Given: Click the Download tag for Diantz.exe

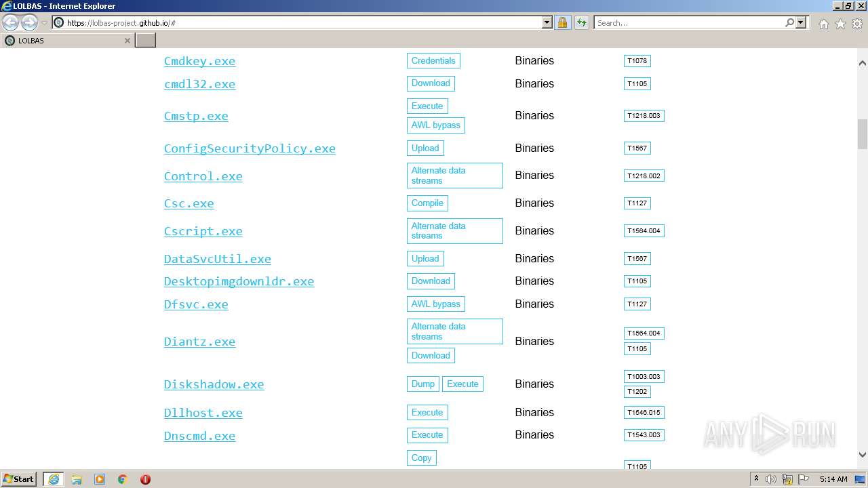Looking at the screenshot, I should 431,355.
